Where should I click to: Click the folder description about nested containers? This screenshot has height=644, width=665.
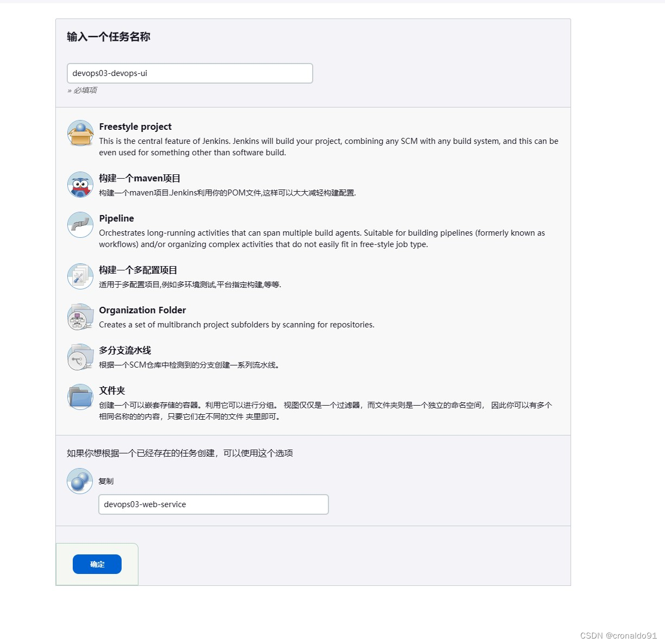coord(326,411)
